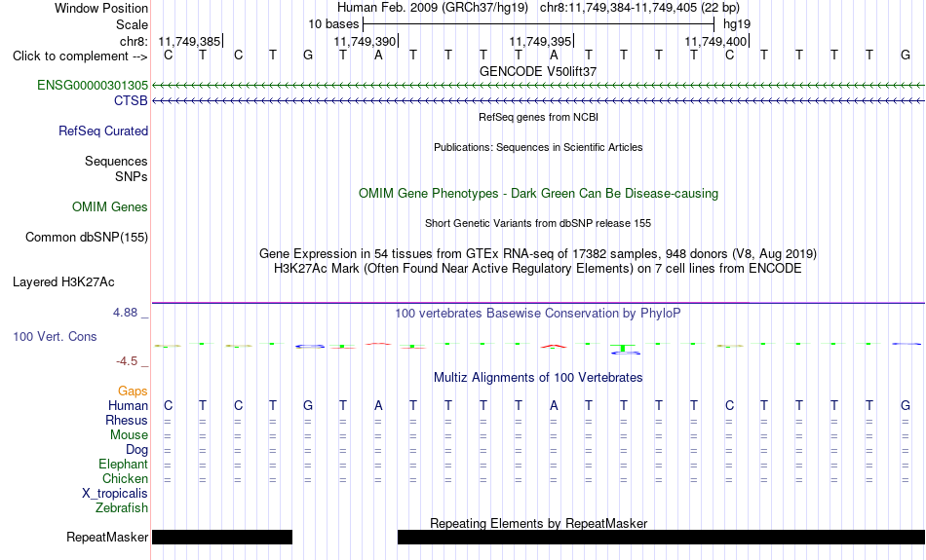
Task: Click 'RefSeq genes from NCBI' title
Action: coord(539,117)
